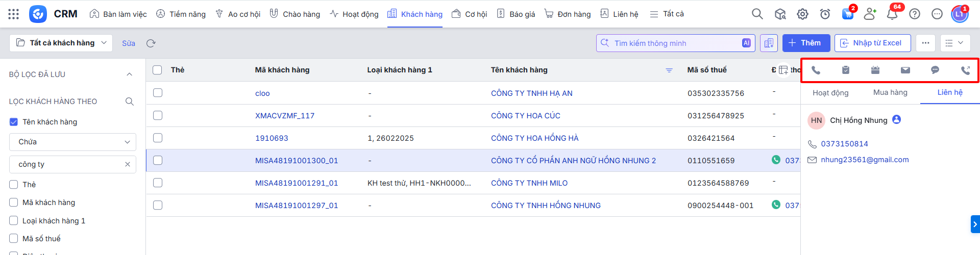Open the CÔNG TY TNHH MILO customer link
The image size is (980, 255).
click(529, 183)
